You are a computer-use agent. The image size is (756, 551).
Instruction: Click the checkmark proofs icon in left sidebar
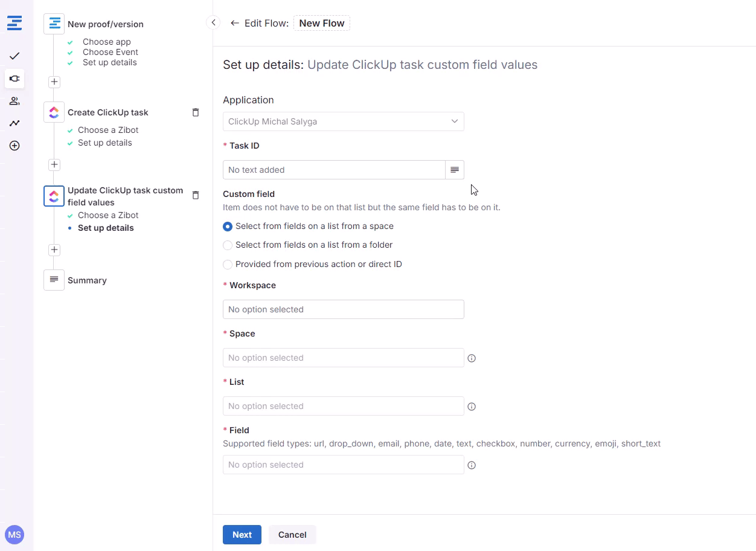[14, 56]
